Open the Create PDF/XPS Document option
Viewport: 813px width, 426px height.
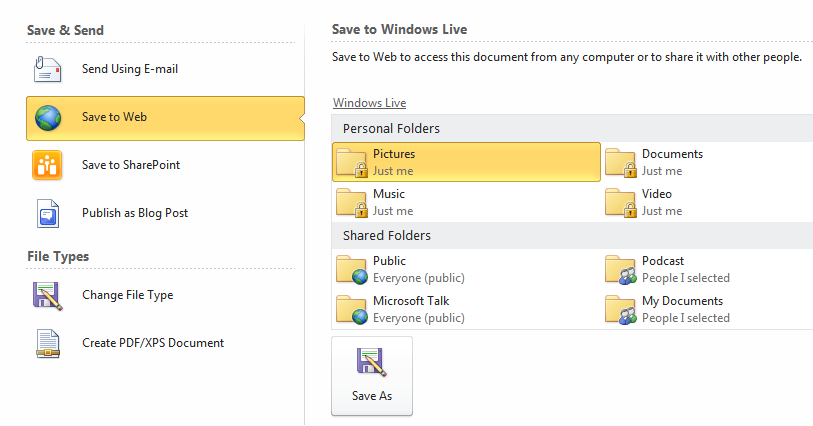pos(165,344)
